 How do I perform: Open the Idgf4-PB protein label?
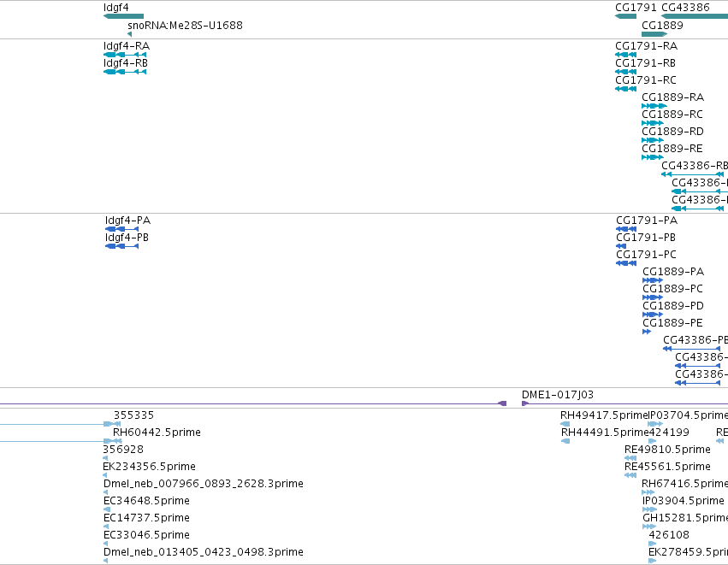[127, 238]
